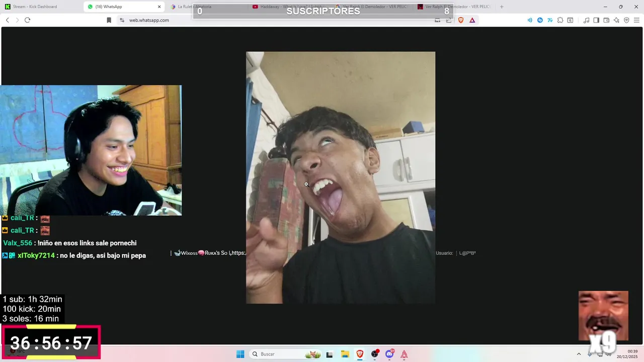Open media control music-note icon
The height and width of the screenshot is (362, 644).
(586, 20)
